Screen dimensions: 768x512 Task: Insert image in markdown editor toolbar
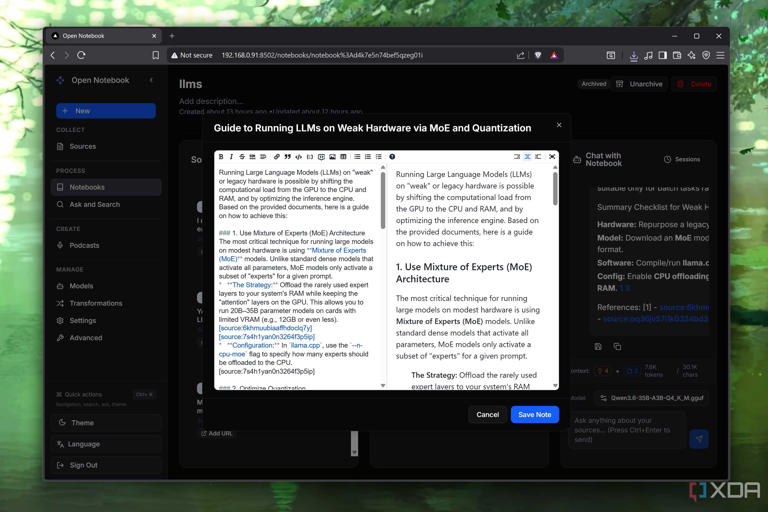point(332,157)
